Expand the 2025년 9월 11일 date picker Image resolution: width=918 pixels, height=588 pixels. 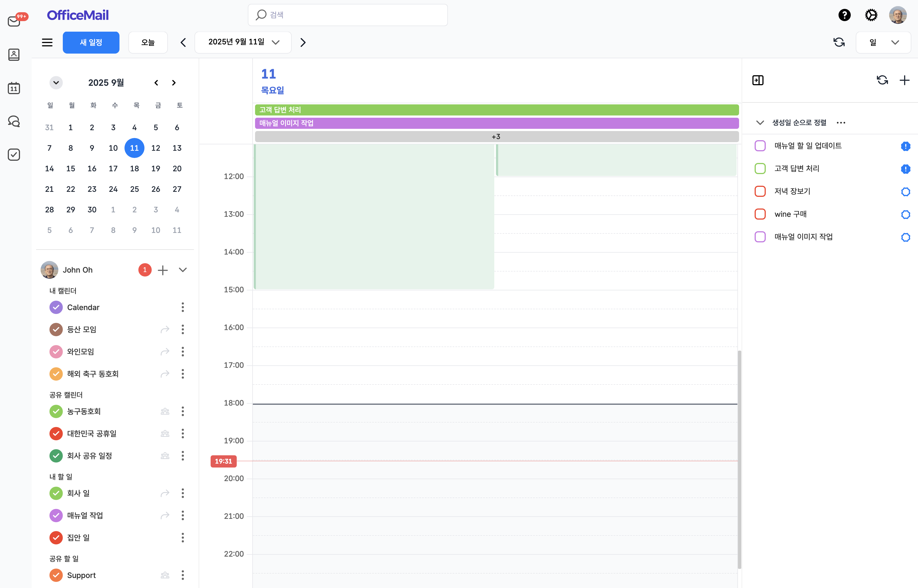pos(243,42)
